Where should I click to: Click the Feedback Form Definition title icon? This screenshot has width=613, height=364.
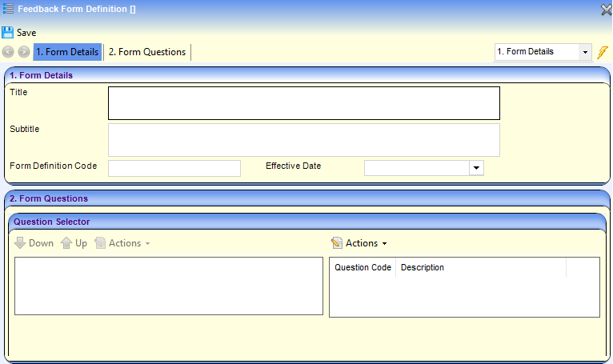pyautogui.click(x=8, y=10)
